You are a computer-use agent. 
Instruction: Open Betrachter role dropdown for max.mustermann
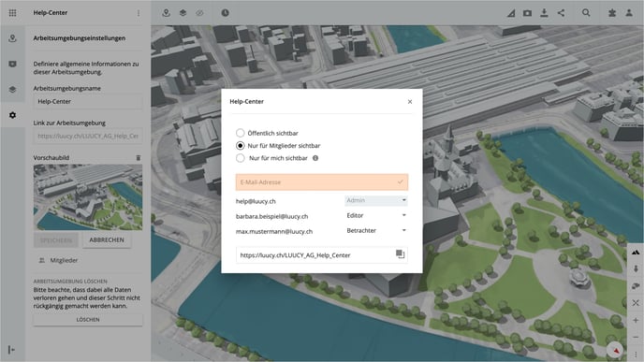pyautogui.click(x=375, y=231)
